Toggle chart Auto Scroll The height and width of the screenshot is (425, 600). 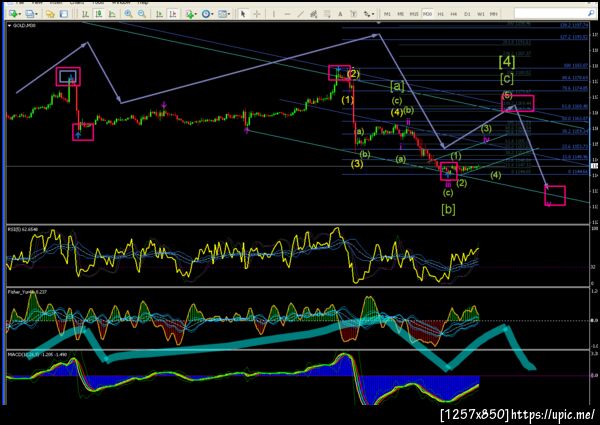coord(159,14)
